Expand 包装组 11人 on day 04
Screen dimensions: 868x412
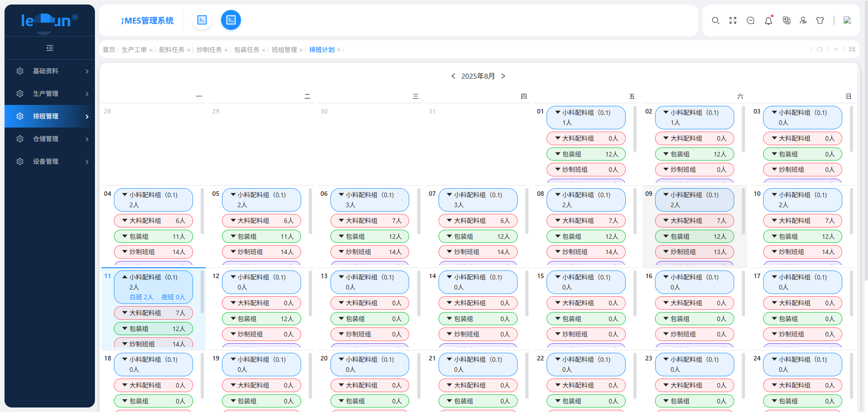(x=153, y=237)
